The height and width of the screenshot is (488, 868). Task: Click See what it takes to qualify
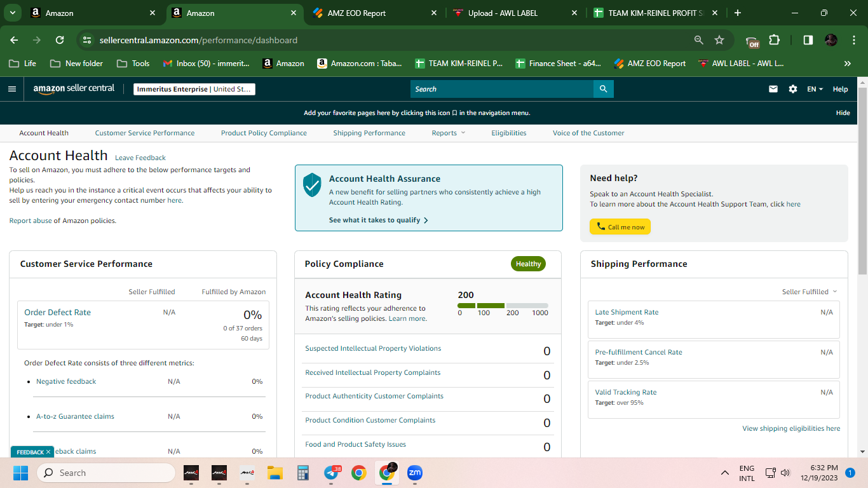pos(379,220)
